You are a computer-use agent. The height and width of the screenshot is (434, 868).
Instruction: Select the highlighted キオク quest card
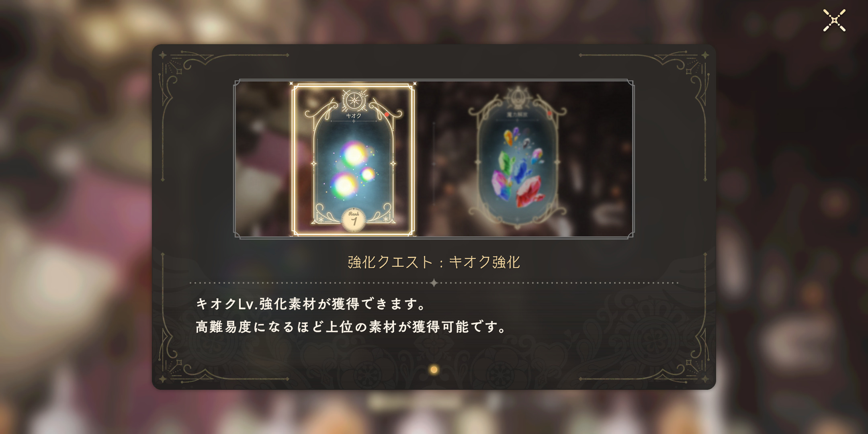353,159
